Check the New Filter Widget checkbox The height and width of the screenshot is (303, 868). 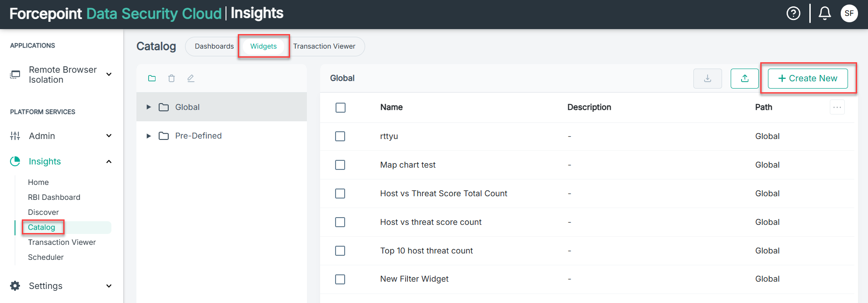[x=340, y=279]
